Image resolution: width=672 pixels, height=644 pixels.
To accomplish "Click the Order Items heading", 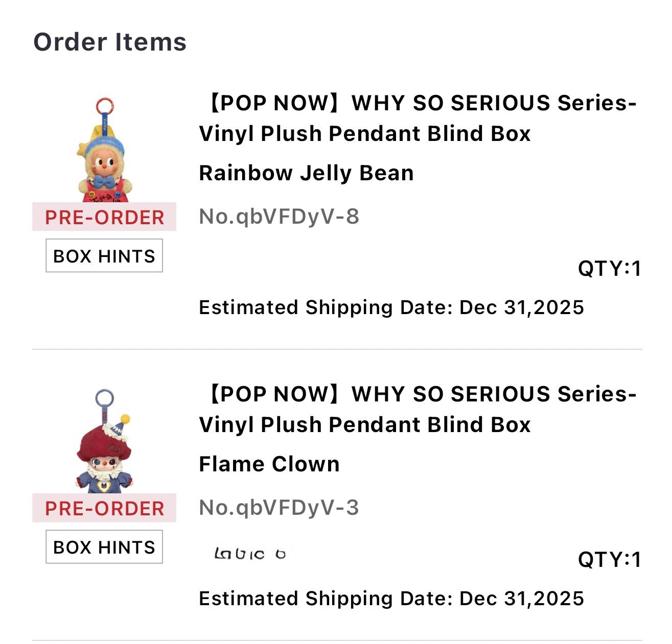I will click(x=110, y=42).
